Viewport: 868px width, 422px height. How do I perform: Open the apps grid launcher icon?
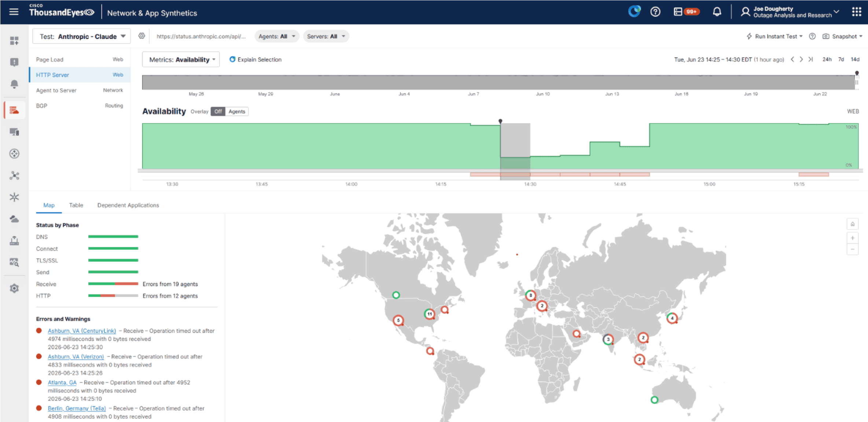[x=857, y=12]
